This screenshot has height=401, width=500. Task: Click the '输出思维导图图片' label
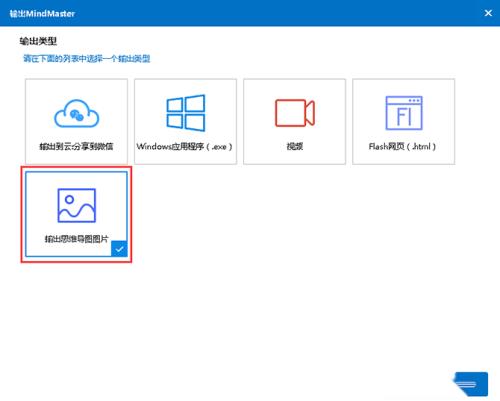pyautogui.click(x=77, y=239)
